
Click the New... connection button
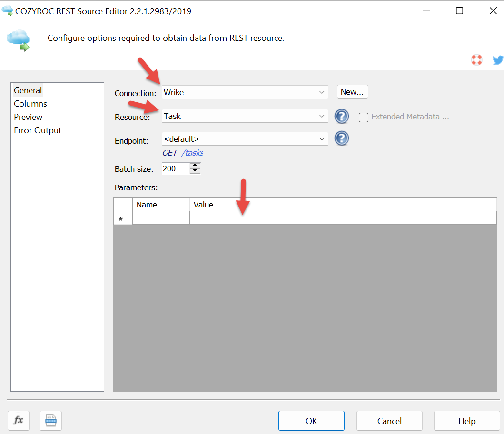352,92
